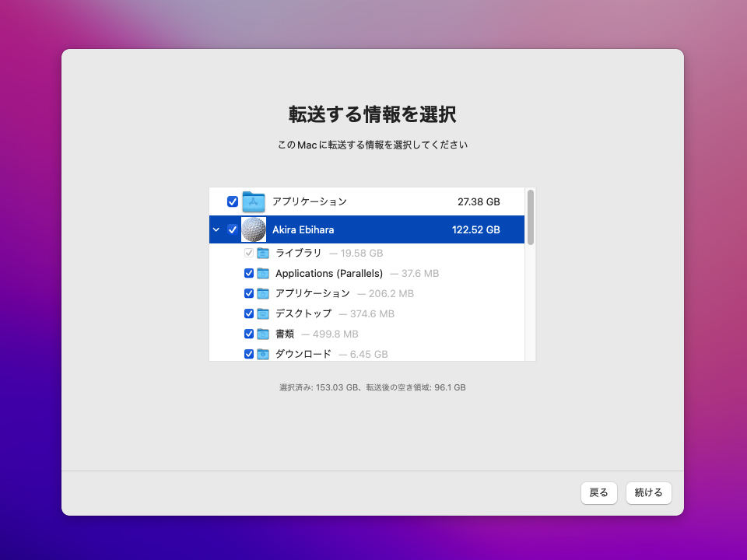This screenshot has height=560, width=747.
Task: Click the 37.6 MB size text
Action: click(420, 273)
